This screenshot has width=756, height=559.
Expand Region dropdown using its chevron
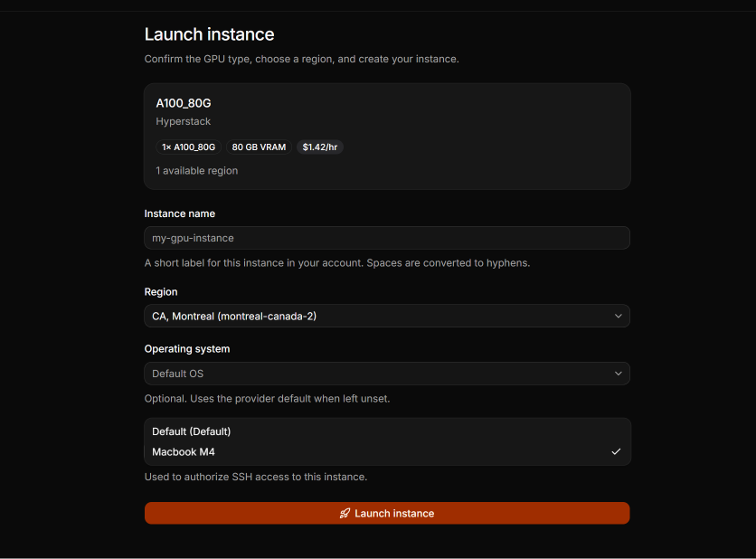click(619, 316)
